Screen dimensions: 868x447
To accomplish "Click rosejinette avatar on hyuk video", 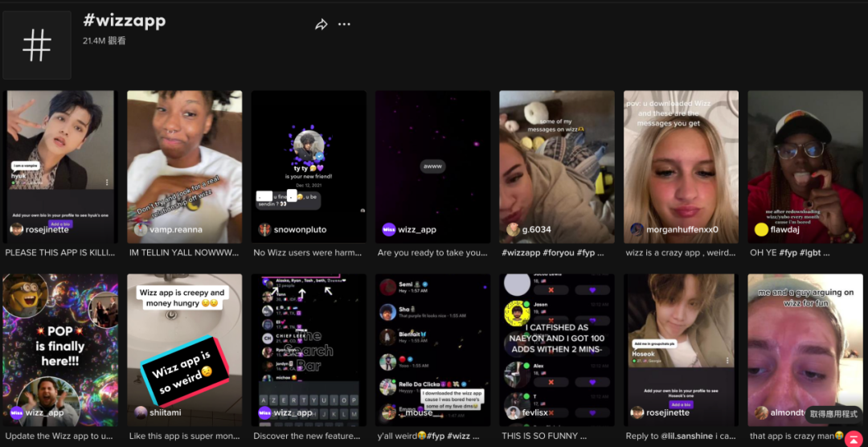I will 17,229.
